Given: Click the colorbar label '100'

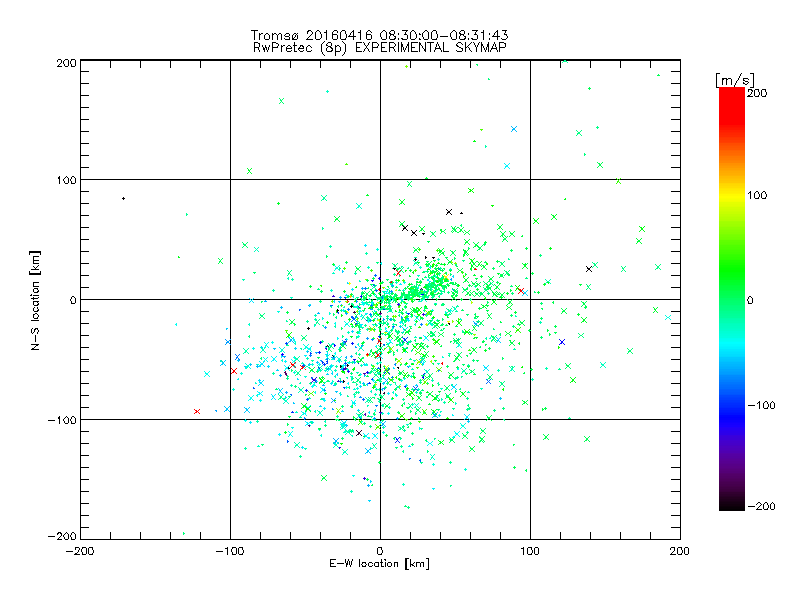Looking at the screenshot, I should click(x=757, y=195).
